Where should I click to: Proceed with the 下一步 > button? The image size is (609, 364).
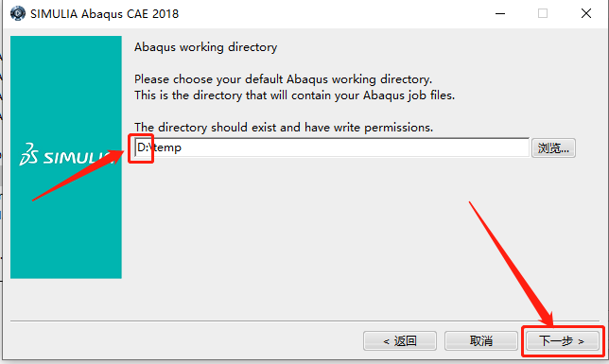tap(562, 341)
